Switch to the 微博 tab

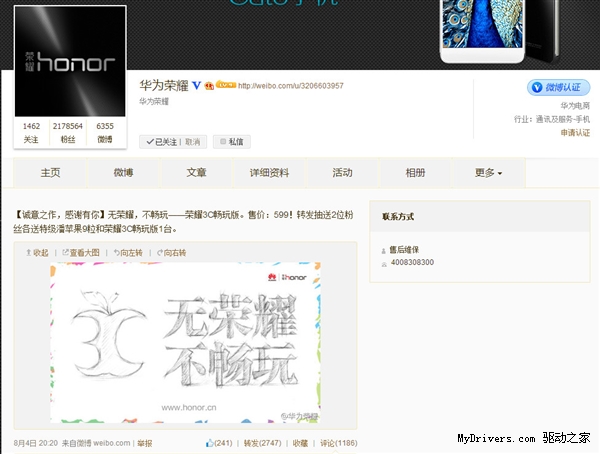(123, 173)
